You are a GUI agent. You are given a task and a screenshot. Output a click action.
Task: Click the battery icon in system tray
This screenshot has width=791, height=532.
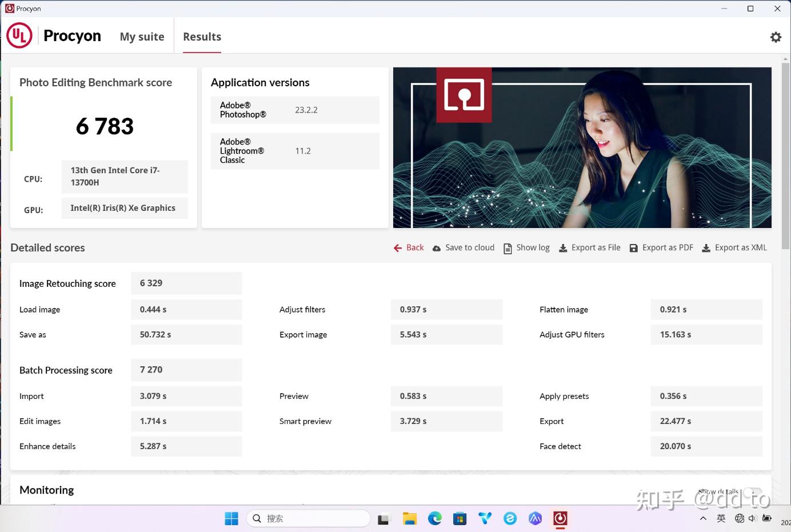point(767,518)
